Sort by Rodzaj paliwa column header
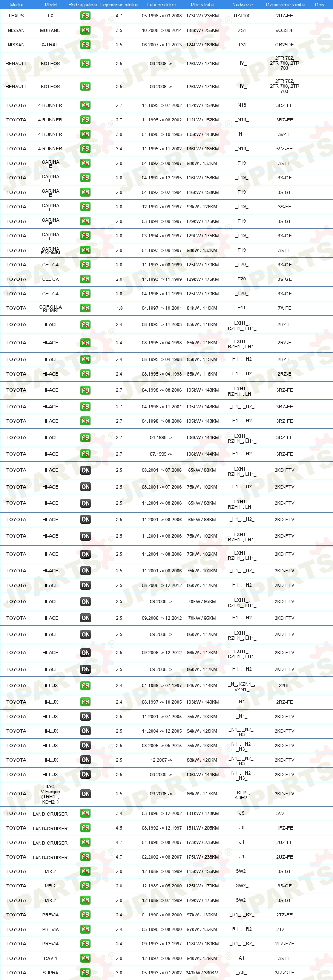The width and height of the screenshot is (333, 980). 83,5
